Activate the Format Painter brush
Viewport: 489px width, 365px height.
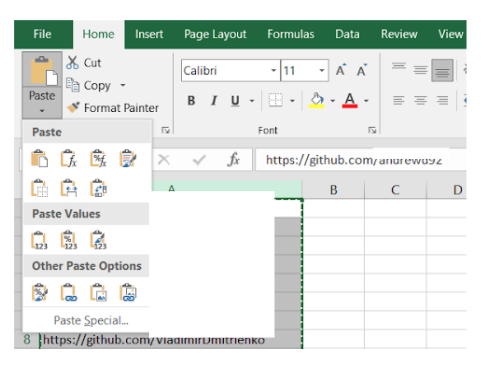pyautogui.click(x=113, y=108)
